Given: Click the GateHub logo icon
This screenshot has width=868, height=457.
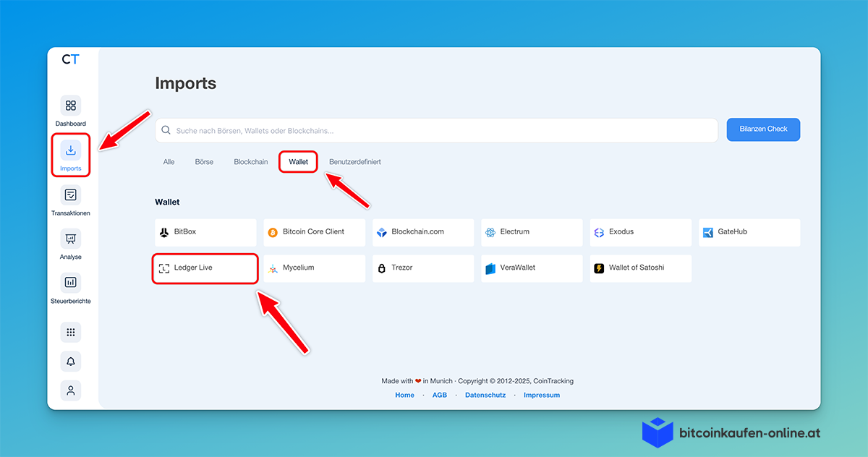Looking at the screenshot, I should click(x=707, y=232).
